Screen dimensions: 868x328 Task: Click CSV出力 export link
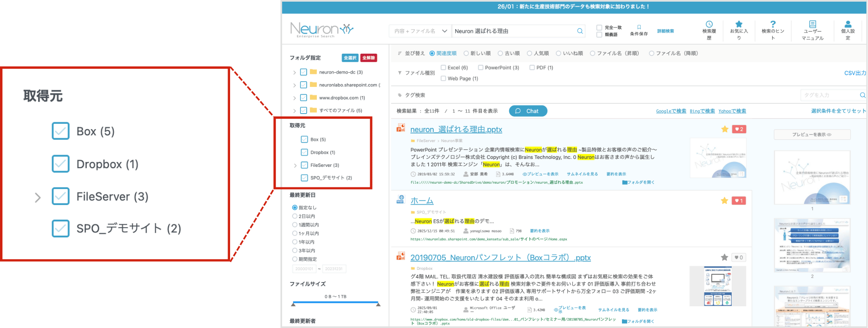point(855,73)
